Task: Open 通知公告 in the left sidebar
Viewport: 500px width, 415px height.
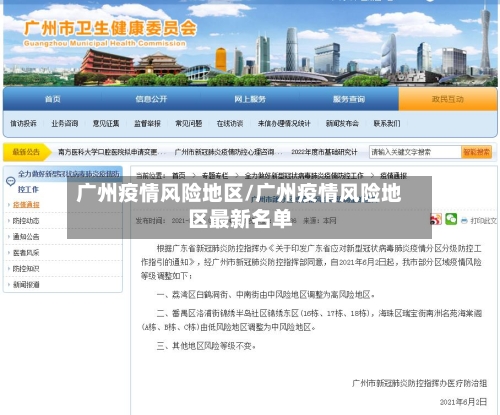Action: [26, 237]
